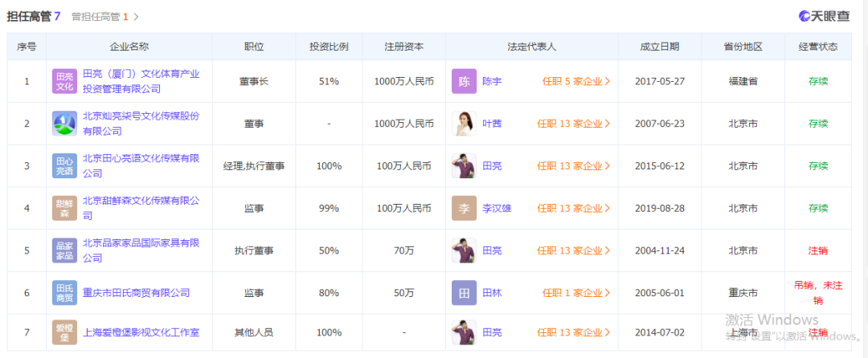Click the 成立日期 column header

click(x=660, y=47)
